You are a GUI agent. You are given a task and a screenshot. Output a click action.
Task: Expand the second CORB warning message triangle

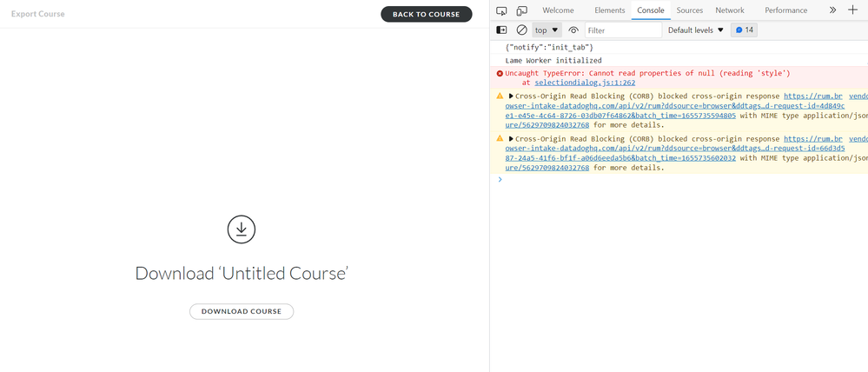(511, 139)
